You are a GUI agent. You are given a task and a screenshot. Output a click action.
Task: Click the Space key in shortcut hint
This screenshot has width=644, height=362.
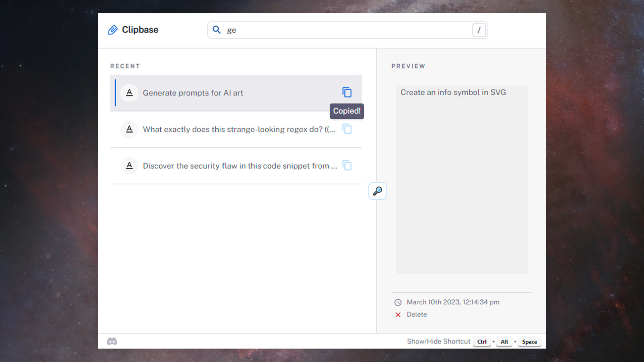[x=529, y=342]
